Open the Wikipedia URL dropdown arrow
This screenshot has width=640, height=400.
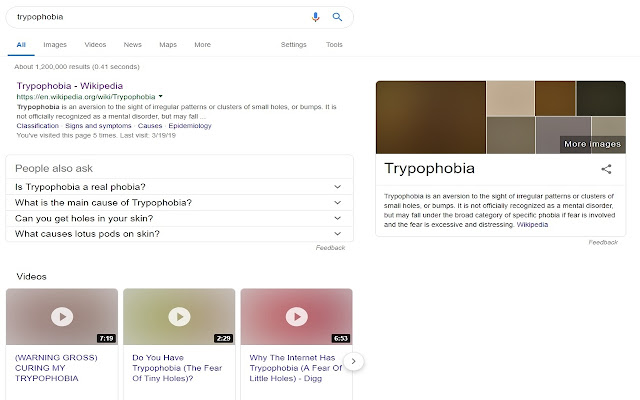[x=161, y=96]
